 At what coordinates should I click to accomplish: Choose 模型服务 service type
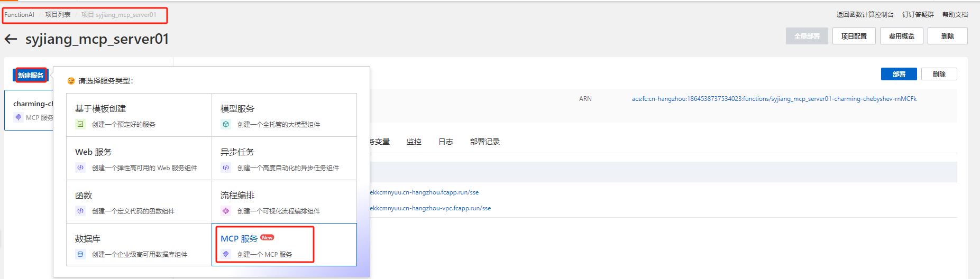(x=284, y=115)
